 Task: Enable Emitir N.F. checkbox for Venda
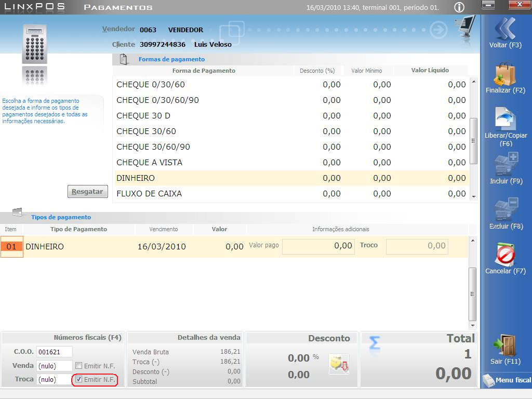[x=79, y=366]
